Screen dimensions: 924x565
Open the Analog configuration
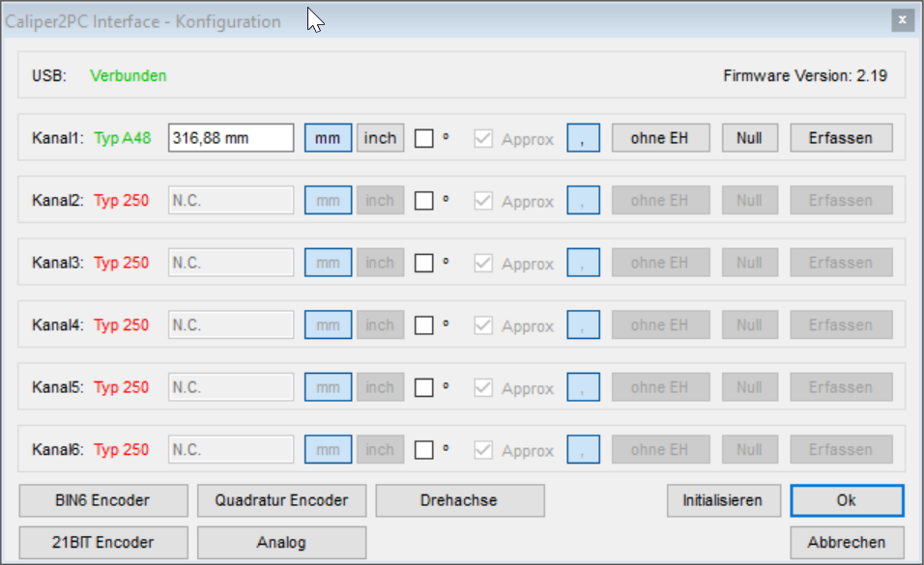[x=281, y=542]
